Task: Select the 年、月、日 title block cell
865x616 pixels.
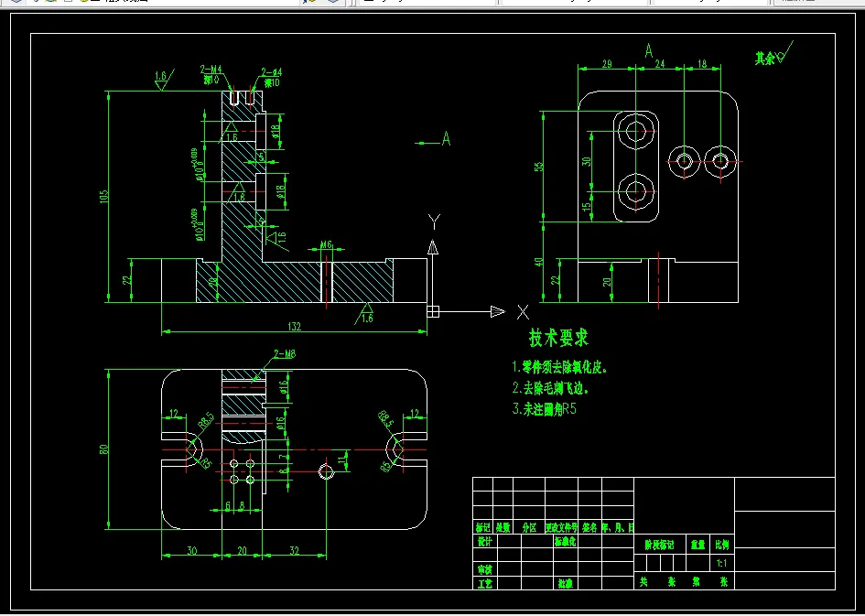Action: pos(618,528)
